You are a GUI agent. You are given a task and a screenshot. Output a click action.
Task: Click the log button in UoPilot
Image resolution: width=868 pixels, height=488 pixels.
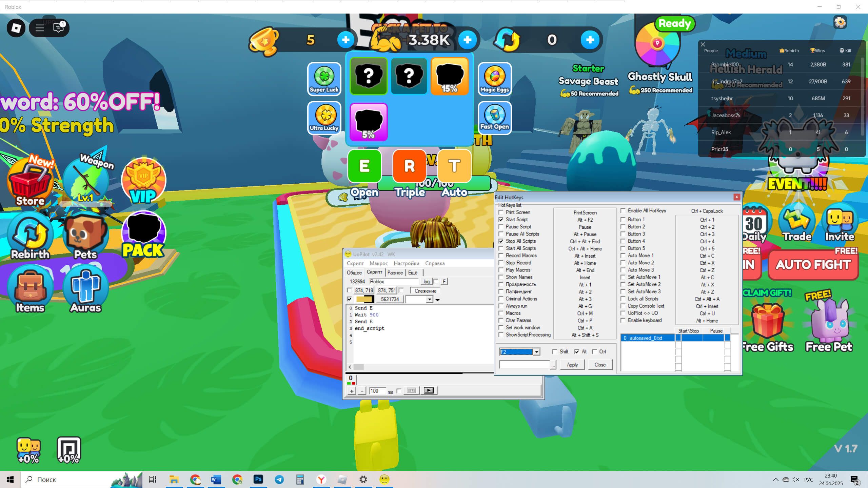[426, 282]
